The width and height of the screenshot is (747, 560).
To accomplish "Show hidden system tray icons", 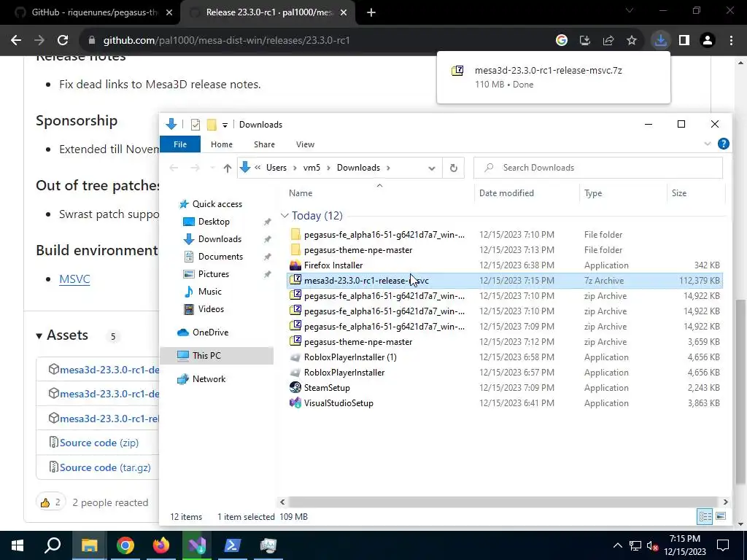I will [x=617, y=545].
